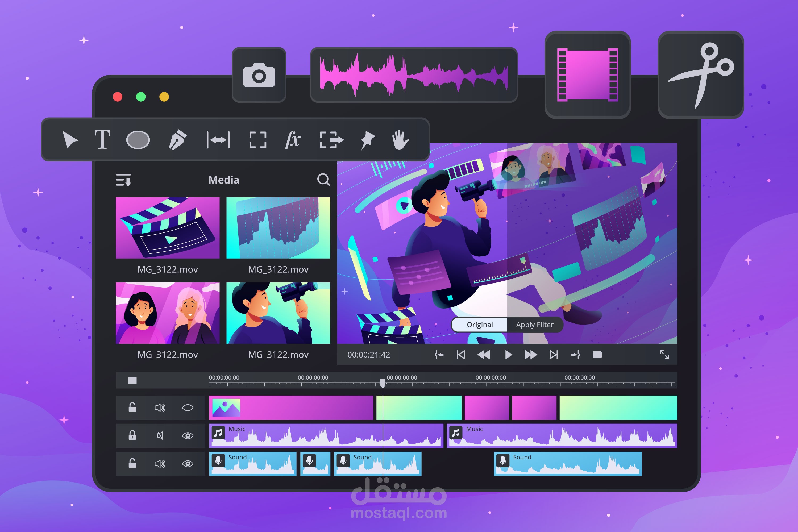
Task: Rewind the preview playback
Action: coord(484,355)
